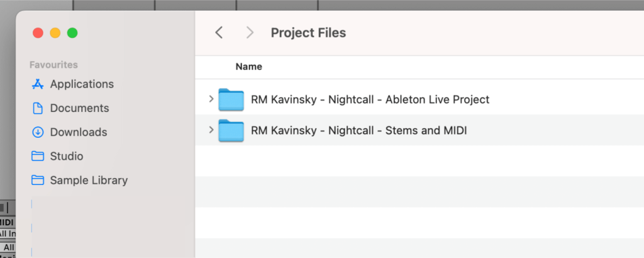Click the Project Files window title
This screenshot has width=644, height=258.
tap(308, 33)
